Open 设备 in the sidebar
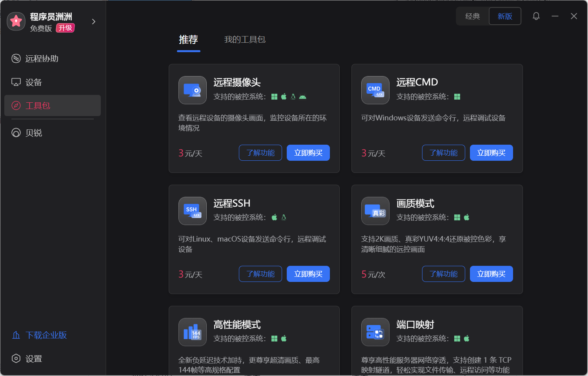This screenshot has width=588, height=376. click(53, 82)
